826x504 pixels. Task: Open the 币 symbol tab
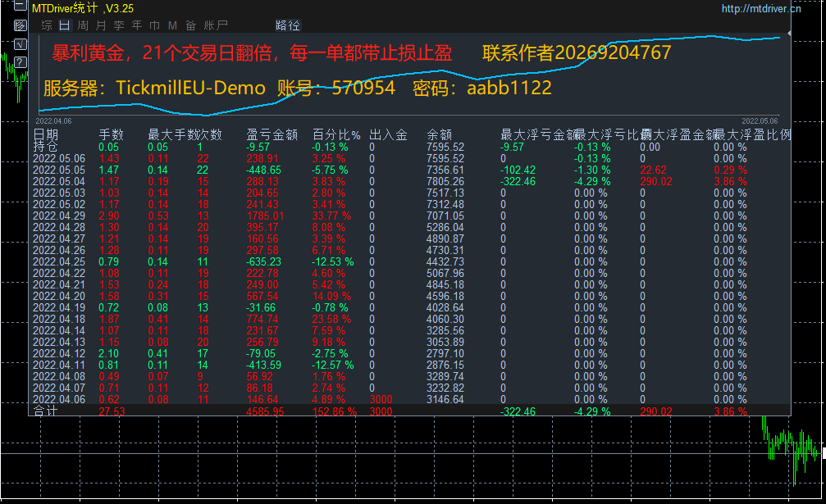point(155,25)
